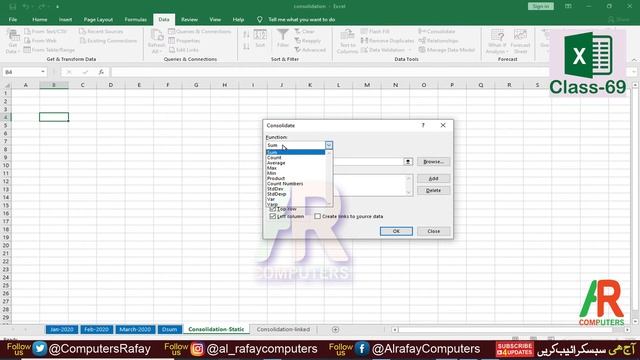Click the Consolidate dialog help icon
This screenshot has width=640, height=360.
pos(423,125)
